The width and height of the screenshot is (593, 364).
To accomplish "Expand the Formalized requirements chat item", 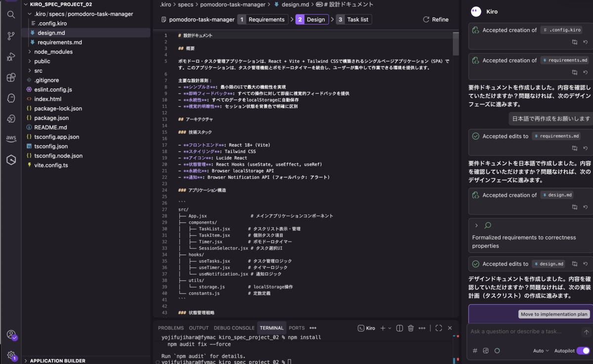I will pos(476,225).
